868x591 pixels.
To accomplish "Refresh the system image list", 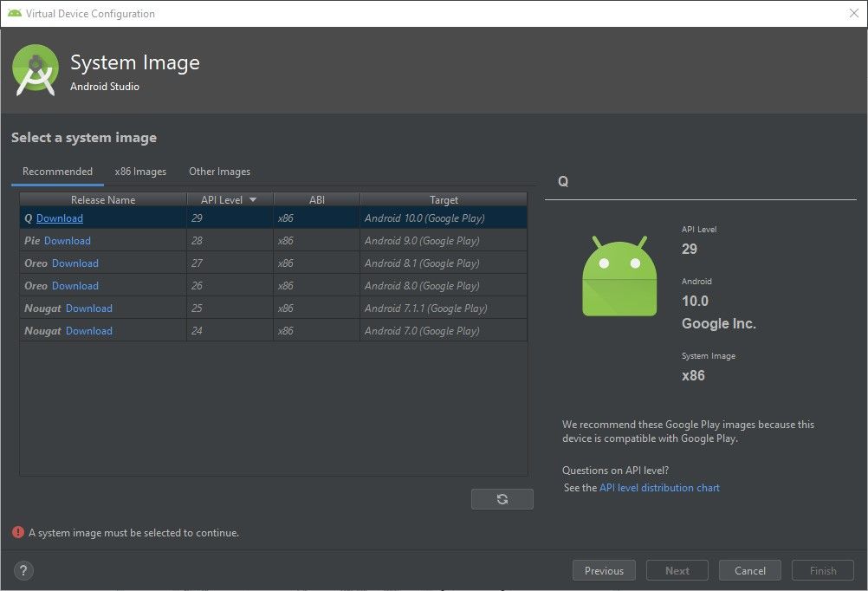I will point(502,498).
